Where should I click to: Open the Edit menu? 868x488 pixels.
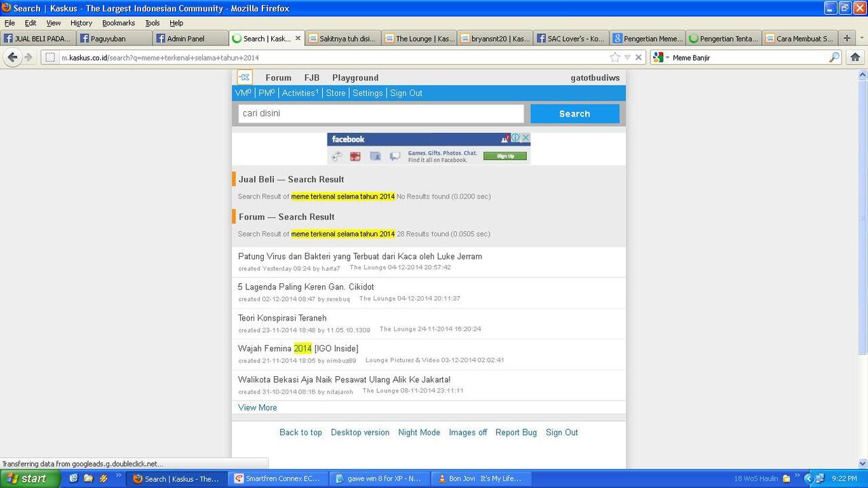click(31, 23)
